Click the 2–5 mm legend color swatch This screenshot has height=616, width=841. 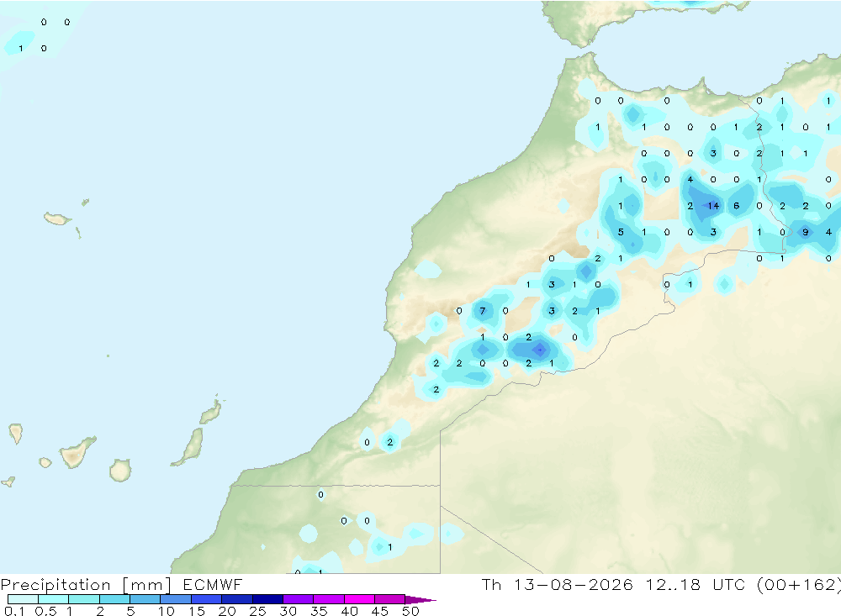point(114,599)
